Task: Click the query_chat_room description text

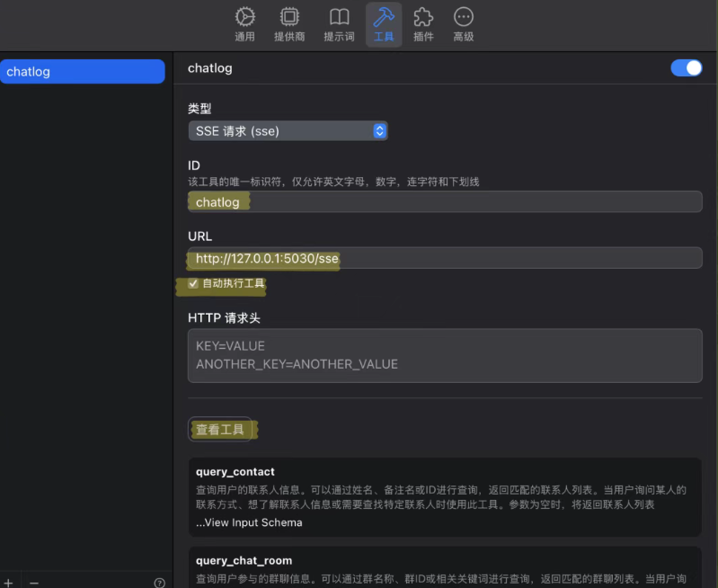Action: pos(441,579)
